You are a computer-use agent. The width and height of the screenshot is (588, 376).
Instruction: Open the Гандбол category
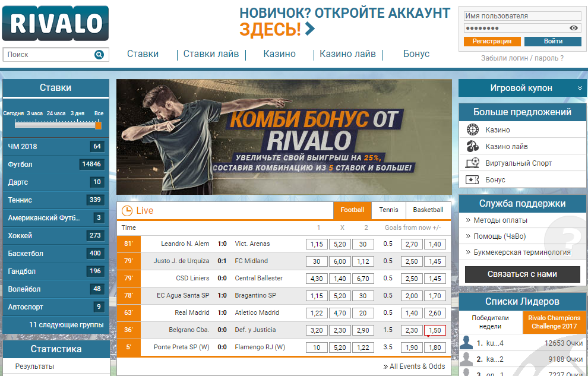(55, 271)
